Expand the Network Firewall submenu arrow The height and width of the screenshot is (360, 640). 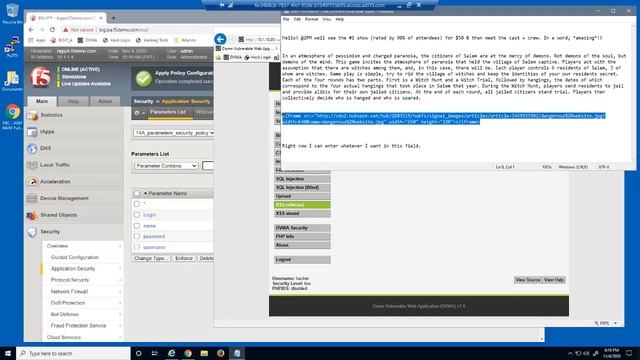pyautogui.click(x=120, y=291)
